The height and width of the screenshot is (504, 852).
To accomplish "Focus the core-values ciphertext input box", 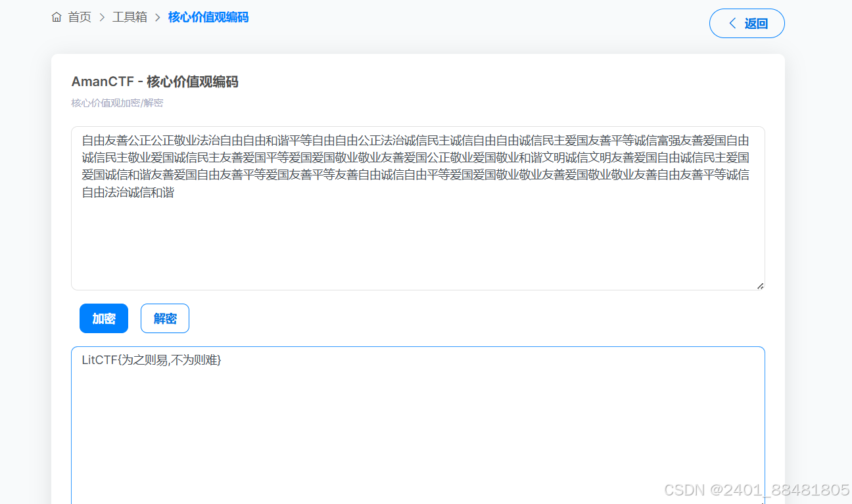I will coord(418,208).
